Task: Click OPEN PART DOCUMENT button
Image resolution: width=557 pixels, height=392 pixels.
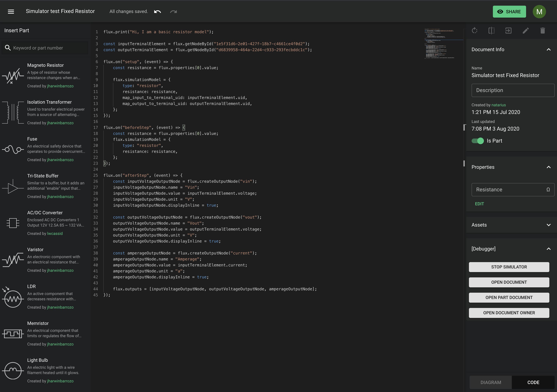Action: (509, 297)
